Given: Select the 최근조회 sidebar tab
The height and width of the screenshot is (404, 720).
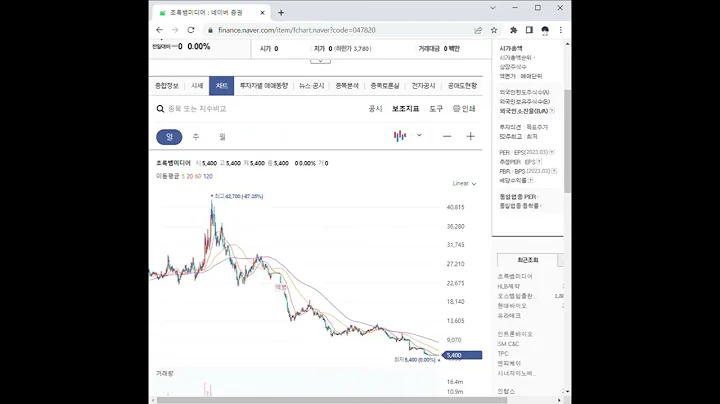Looking at the screenshot, I should tap(528, 260).
